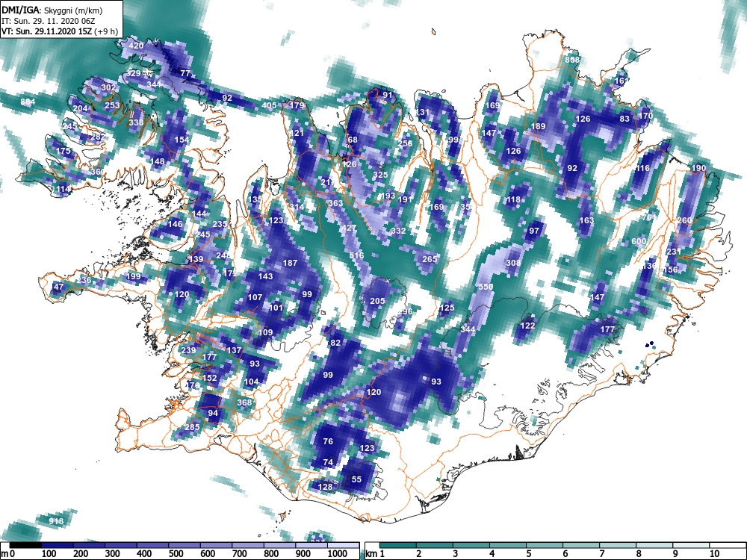747x560 pixels.
Task: Click the map value '122'
Action: tap(527, 326)
